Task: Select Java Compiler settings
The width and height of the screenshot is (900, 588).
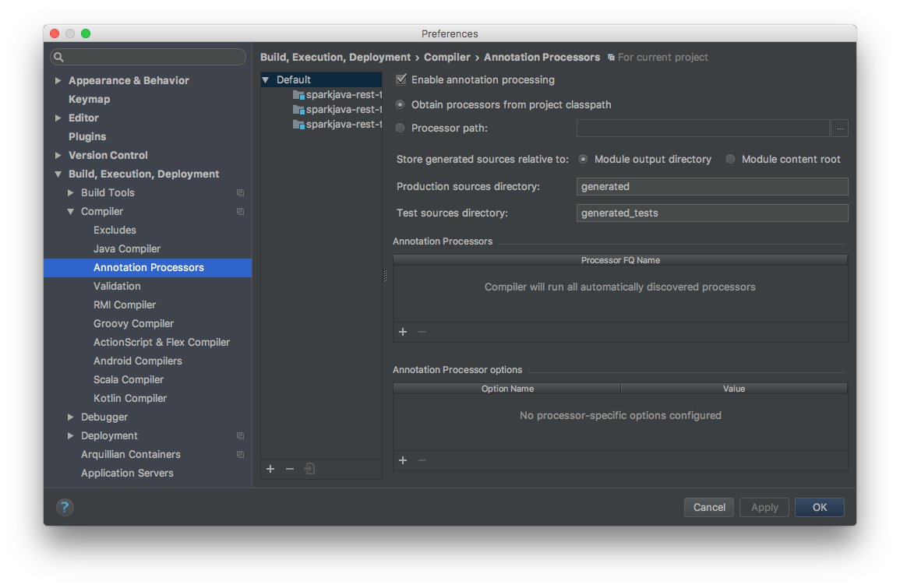Action: pos(127,249)
